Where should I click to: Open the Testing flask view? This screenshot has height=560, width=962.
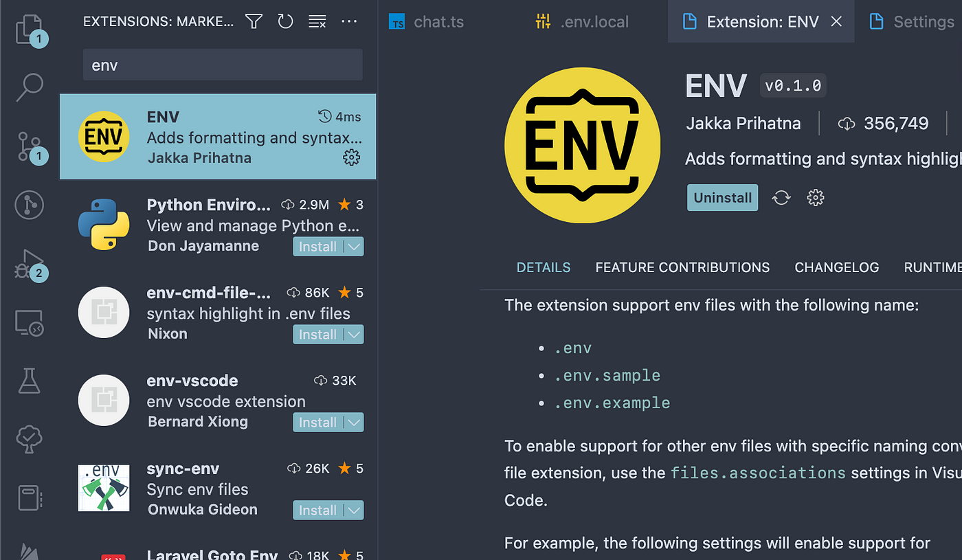(x=29, y=381)
